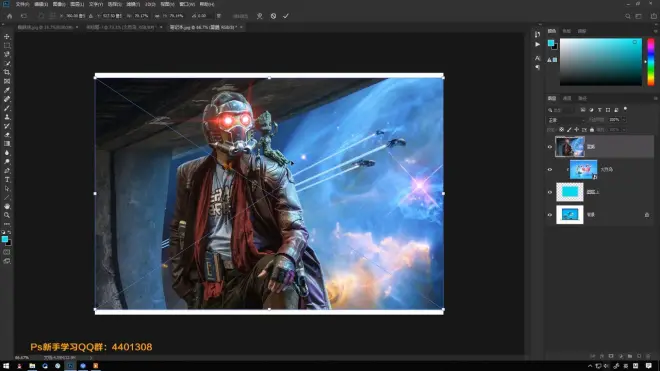Switch to the Swatches panel tab
The width and height of the screenshot is (660, 371).
[x=567, y=31]
